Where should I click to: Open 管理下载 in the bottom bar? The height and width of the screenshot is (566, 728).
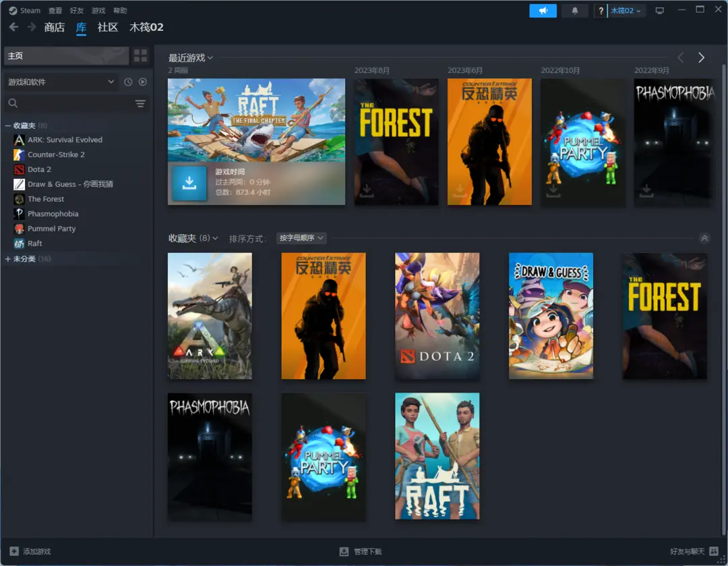click(361, 552)
